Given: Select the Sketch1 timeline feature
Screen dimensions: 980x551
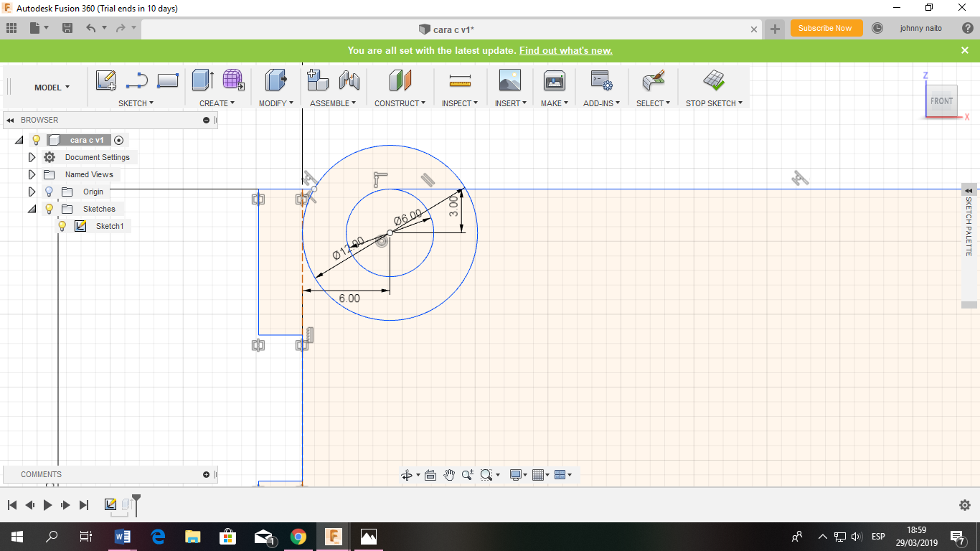Looking at the screenshot, I should [x=110, y=504].
